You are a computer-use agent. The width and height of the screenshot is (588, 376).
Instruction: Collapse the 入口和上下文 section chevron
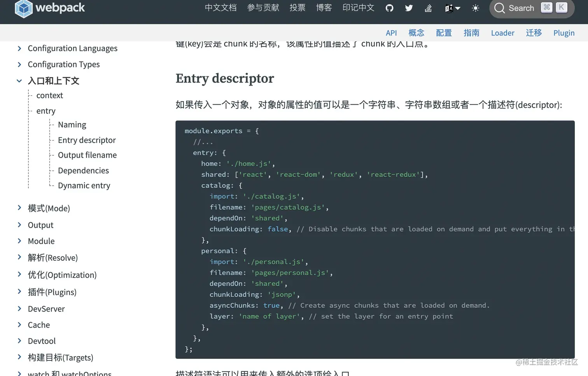tap(19, 81)
